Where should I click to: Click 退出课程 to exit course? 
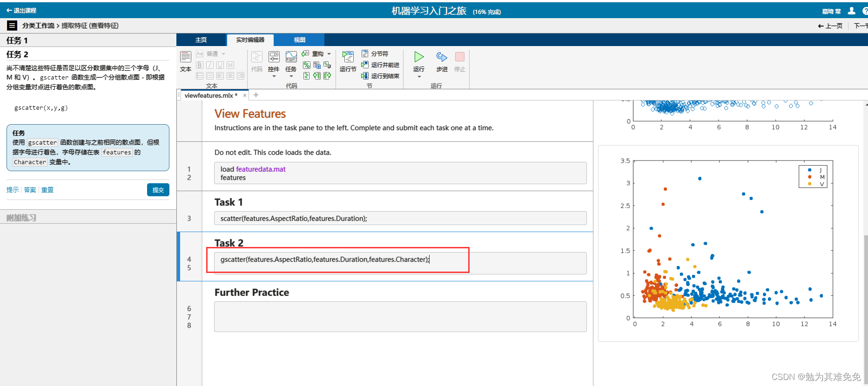point(21,11)
